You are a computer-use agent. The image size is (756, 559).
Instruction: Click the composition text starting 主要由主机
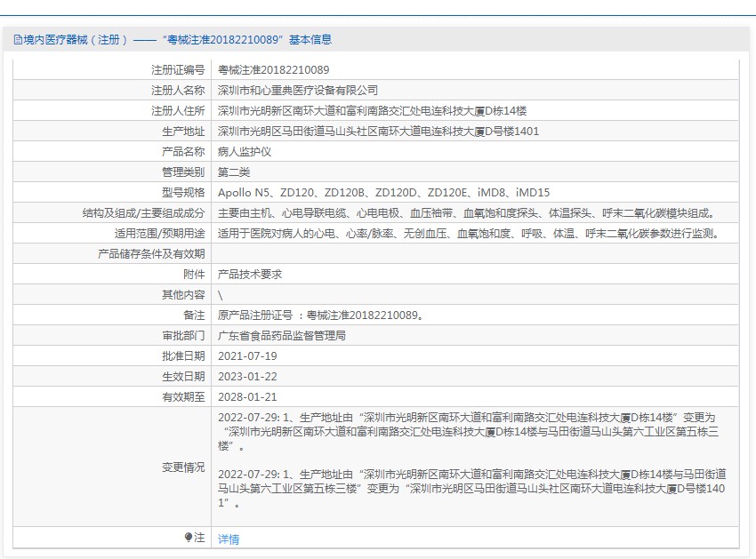(468, 213)
